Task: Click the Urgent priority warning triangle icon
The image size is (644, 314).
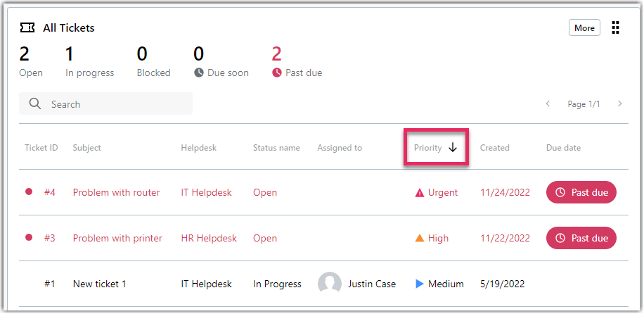Action: [419, 193]
